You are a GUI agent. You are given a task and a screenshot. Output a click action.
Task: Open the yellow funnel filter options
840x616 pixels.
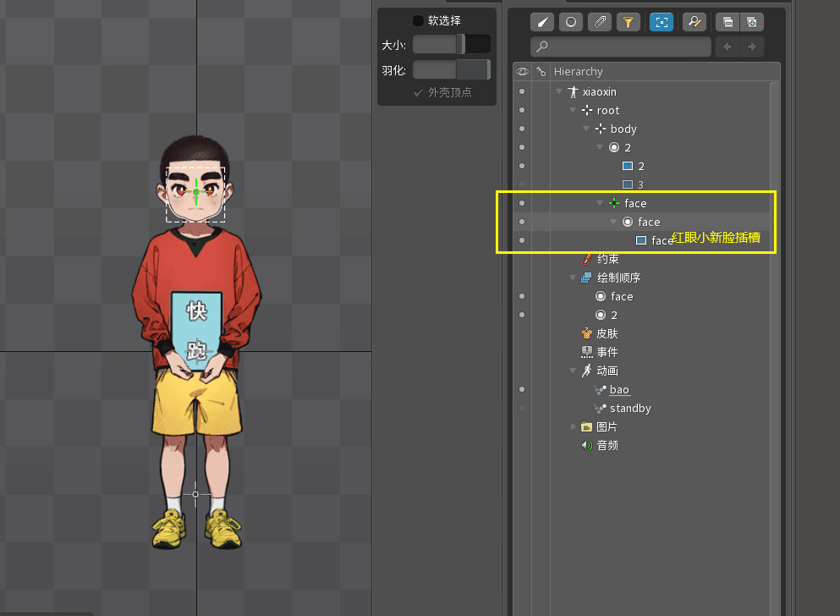[x=628, y=22]
